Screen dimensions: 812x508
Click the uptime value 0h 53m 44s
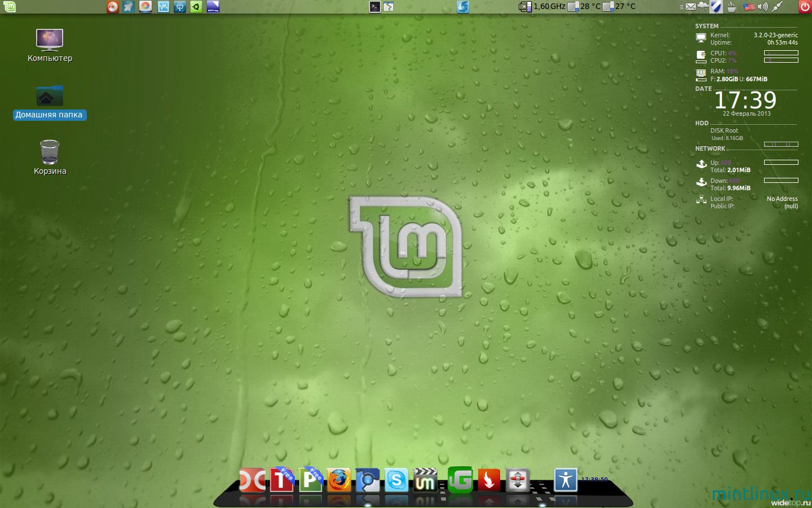click(783, 42)
